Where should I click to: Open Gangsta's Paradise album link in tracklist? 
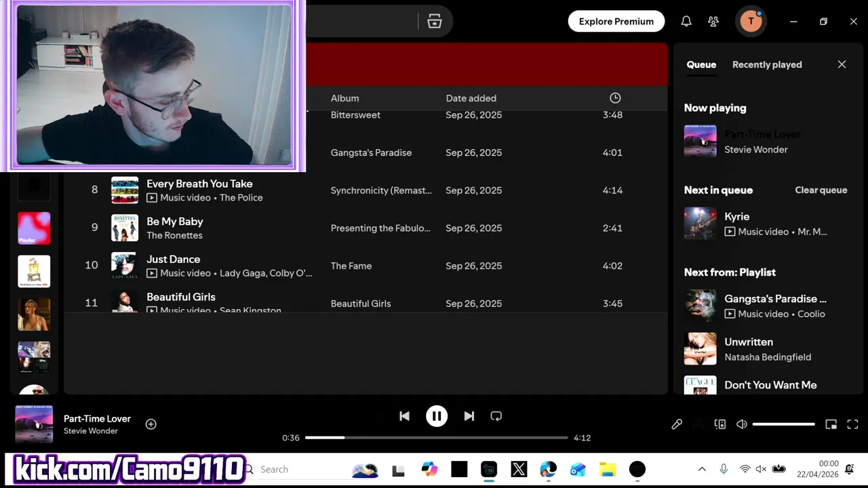click(371, 152)
